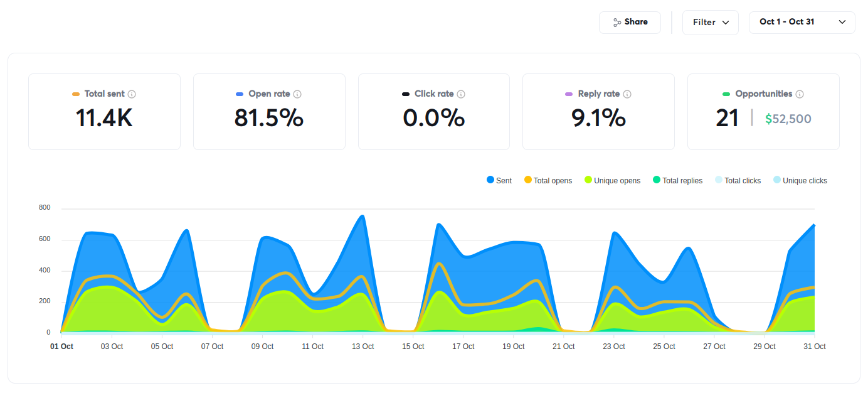Click the share icon in Share button

[617, 22]
